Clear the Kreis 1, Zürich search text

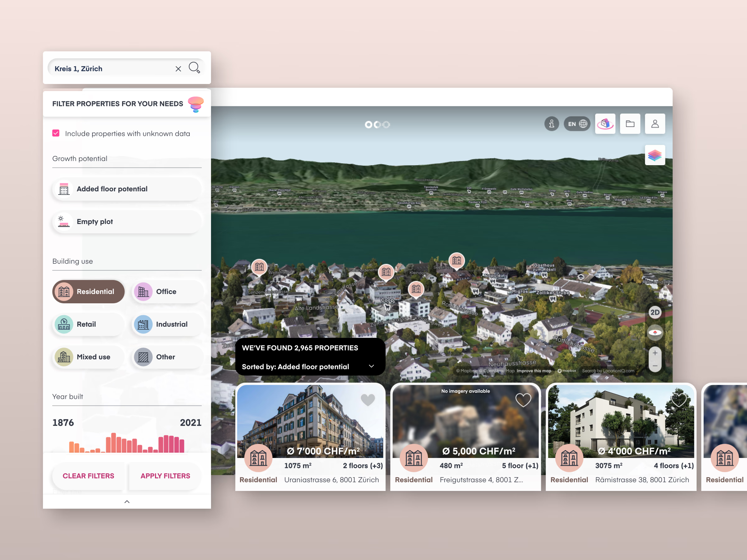[178, 69]
